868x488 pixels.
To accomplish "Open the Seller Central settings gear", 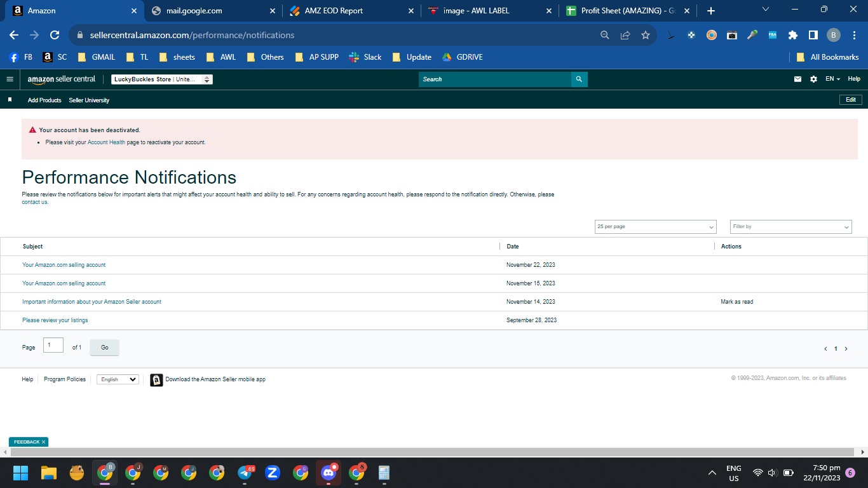I will tap(813, 79).
